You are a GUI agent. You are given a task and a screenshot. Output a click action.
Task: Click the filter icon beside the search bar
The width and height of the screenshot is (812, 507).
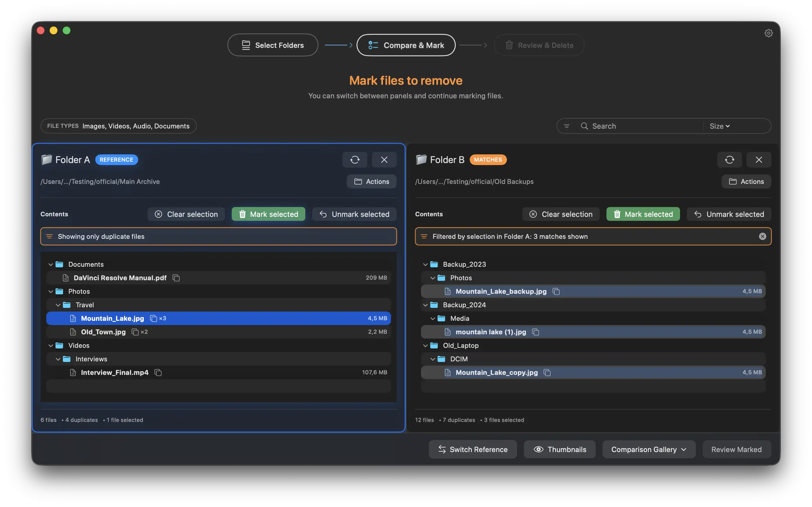point(567,126)
